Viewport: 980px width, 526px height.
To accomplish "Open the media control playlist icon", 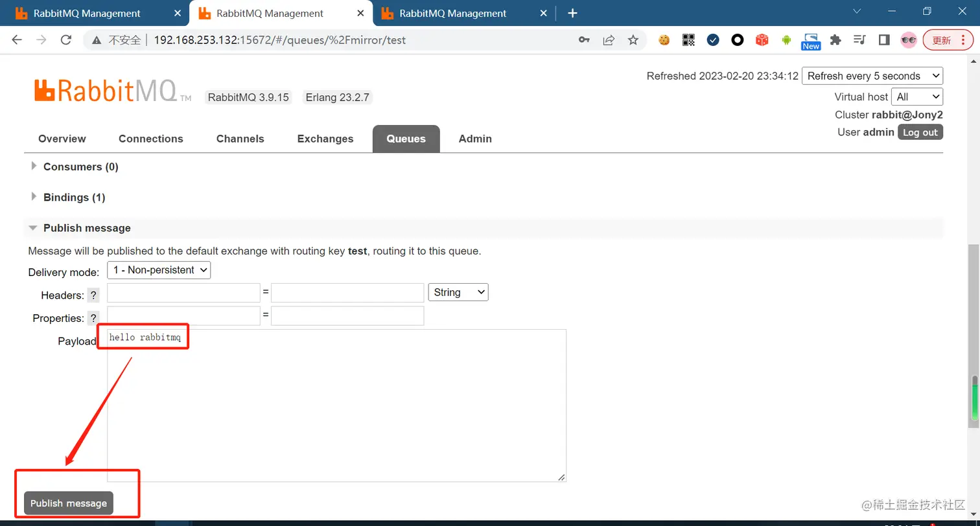I will 859,40.
